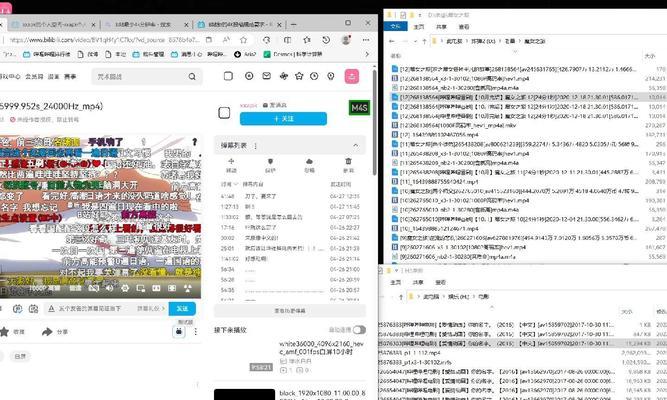Select file [9]260271606_nb2-1-30280 m4a
667x400 pixels.
[x=457, y=257]
